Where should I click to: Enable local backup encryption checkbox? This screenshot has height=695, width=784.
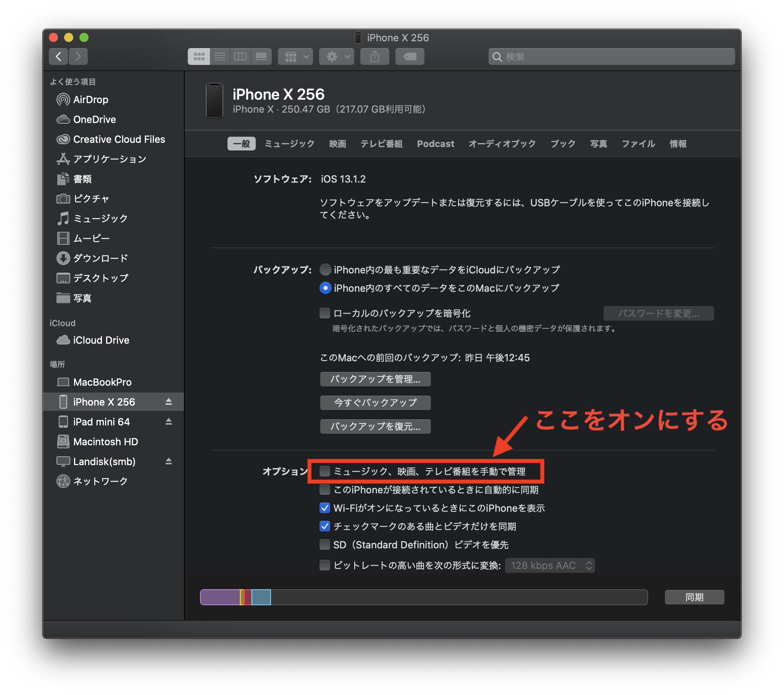(325, 313)
